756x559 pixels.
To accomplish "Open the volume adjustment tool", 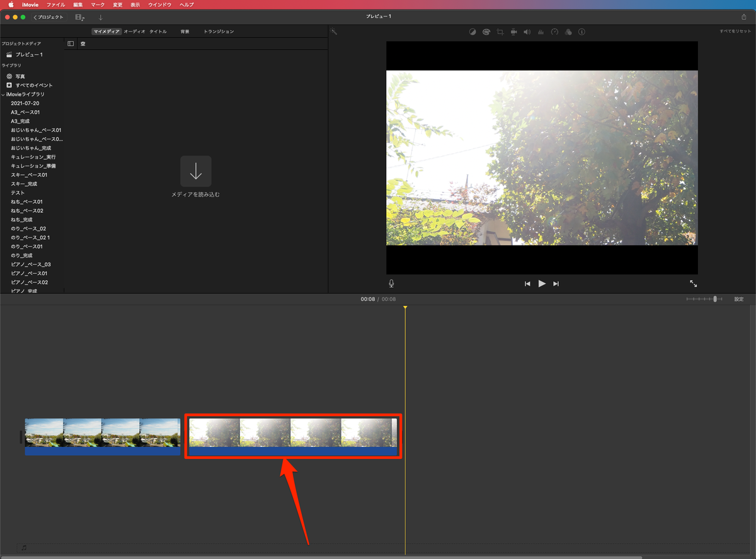I will click(527, 31).
